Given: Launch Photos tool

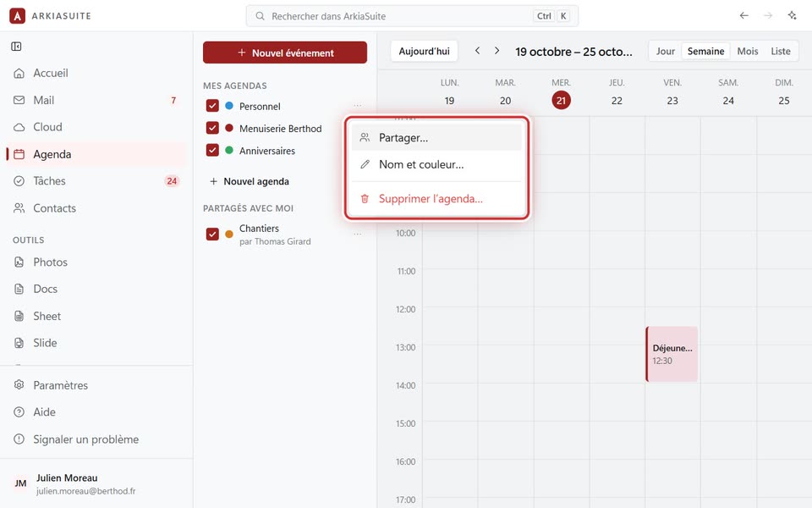Looking at the screenshot, I should 96,262.
